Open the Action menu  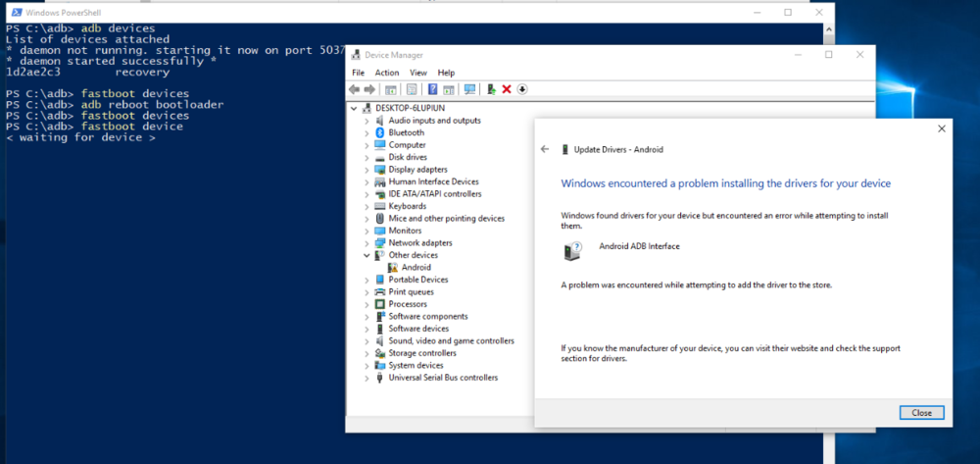(x=386, y=73)
